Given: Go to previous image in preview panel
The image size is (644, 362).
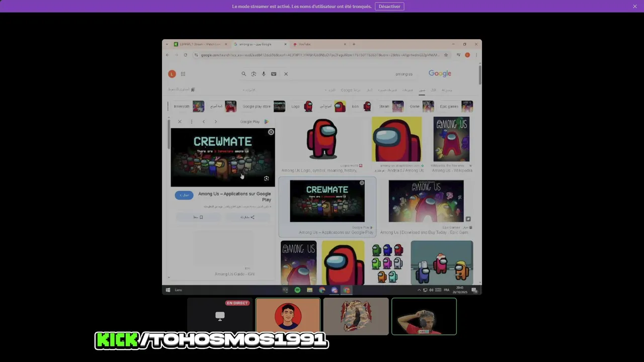Looking at the screenshot, I should pyautogui.click(x=204, y=122).
